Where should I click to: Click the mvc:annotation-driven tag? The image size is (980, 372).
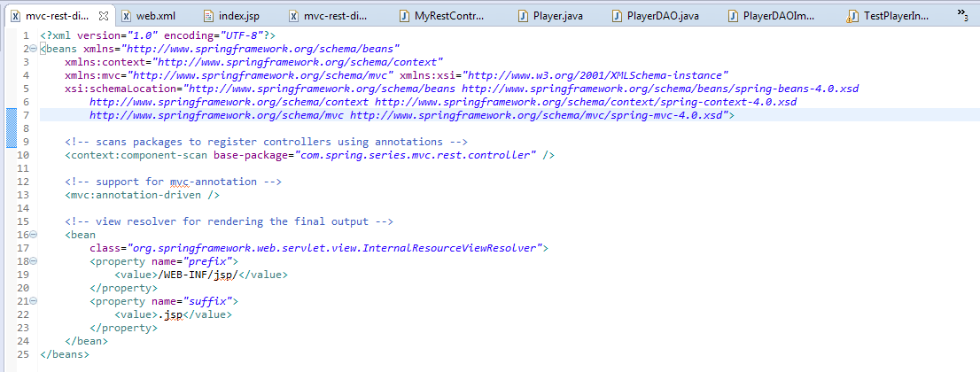142,195
